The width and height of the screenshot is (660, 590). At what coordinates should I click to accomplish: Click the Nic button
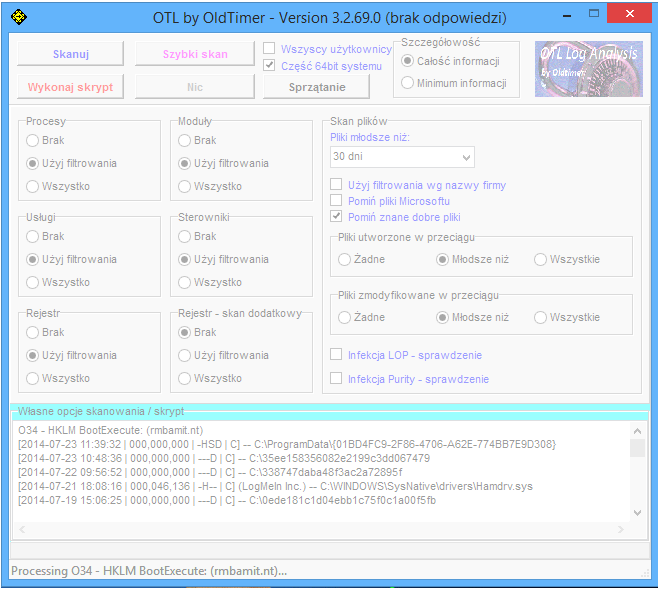[x=195, y=87]
